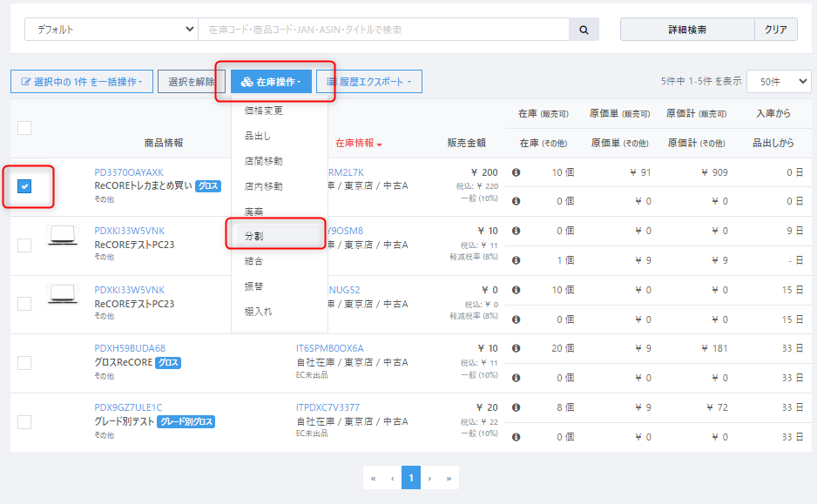Screen dimensions: 817x504
Task: Go to previous page with ‹ button
Action: pyautogui.click(x=392, y=478)
